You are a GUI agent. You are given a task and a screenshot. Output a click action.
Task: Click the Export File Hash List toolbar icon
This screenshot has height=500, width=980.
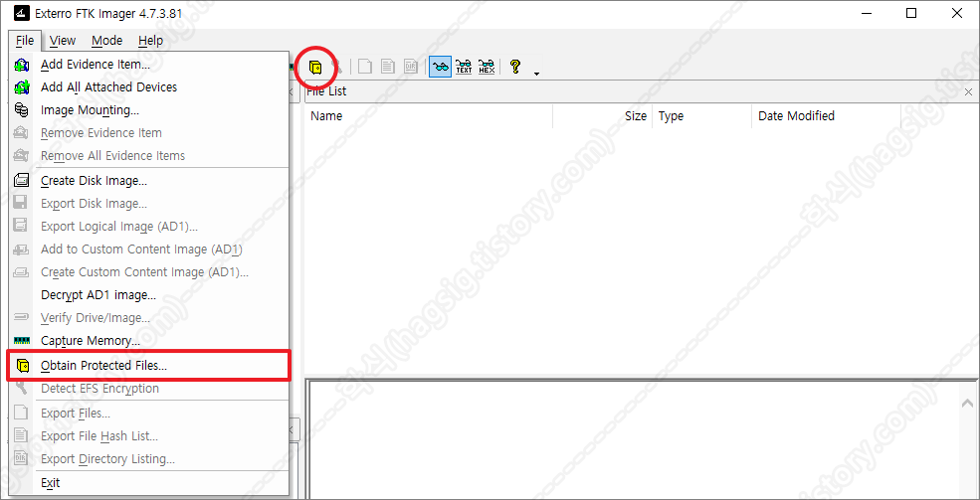387,67
